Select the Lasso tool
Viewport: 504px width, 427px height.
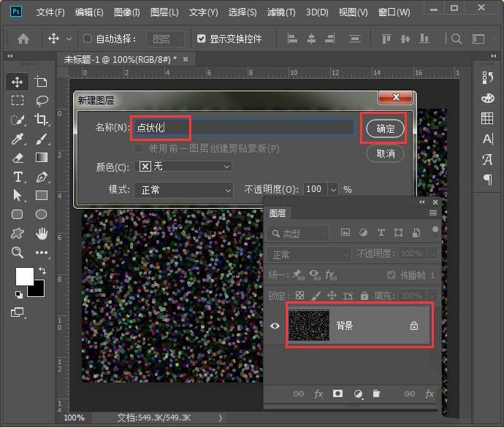pos(42,101)
